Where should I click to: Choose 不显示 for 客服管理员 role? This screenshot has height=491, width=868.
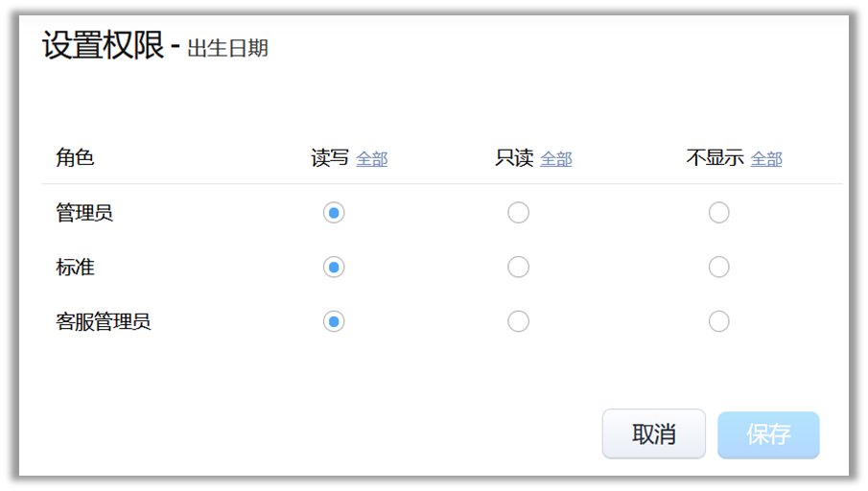pyautogui.click(x=718, y=321)
